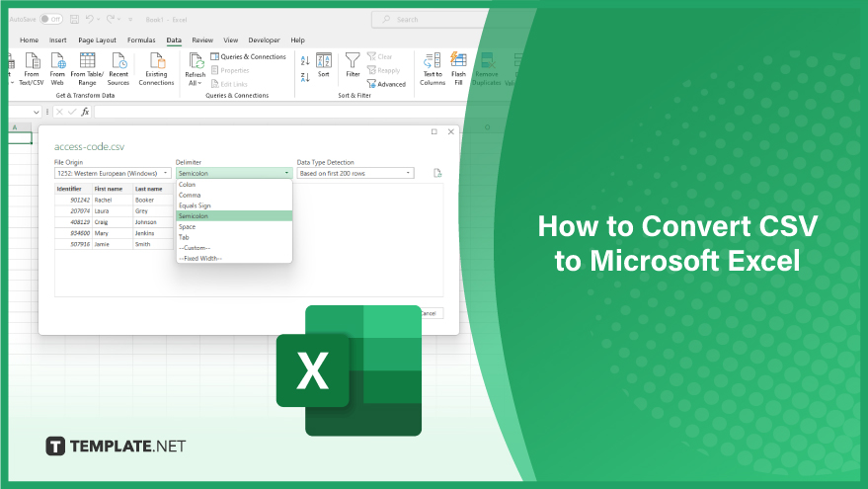The image size is (868, 489).
Task: Open the Delimiter dropdown
Action: (234, 173)
